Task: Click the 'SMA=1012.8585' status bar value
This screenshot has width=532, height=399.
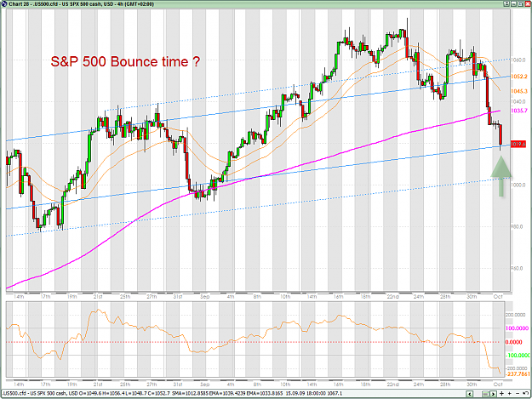Action: pos(190,394)
